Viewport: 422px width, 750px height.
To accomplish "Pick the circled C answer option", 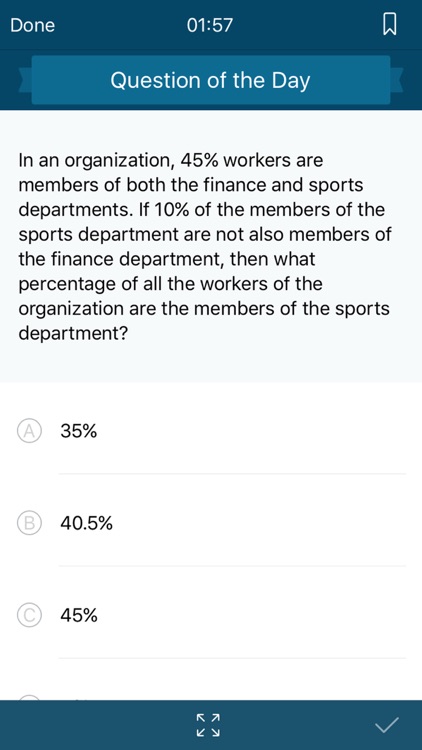I will click(29, 616).
